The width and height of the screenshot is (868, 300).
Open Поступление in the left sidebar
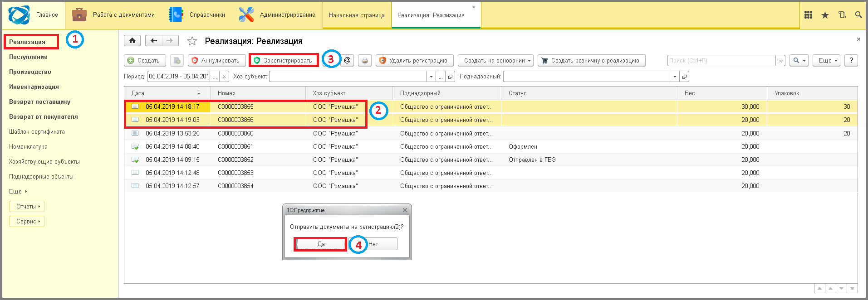coord(28,57)
